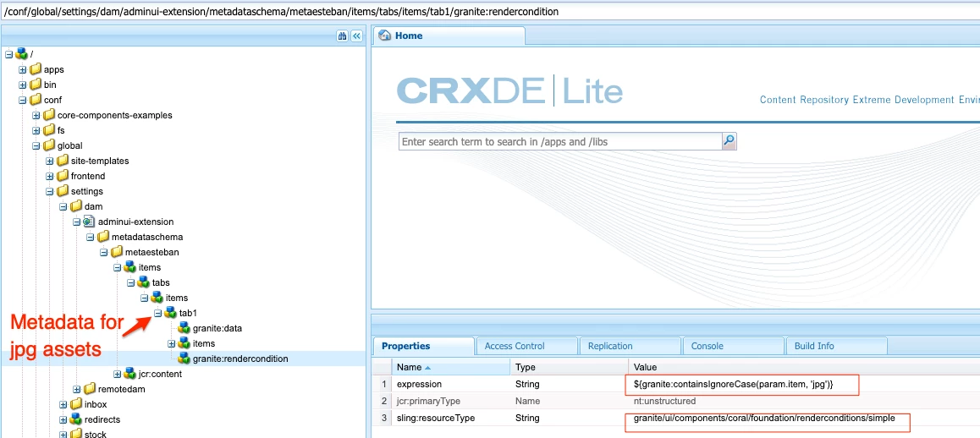The image size is (980, 438).
Task: Click the frontend folder icon
Action: 63,176
